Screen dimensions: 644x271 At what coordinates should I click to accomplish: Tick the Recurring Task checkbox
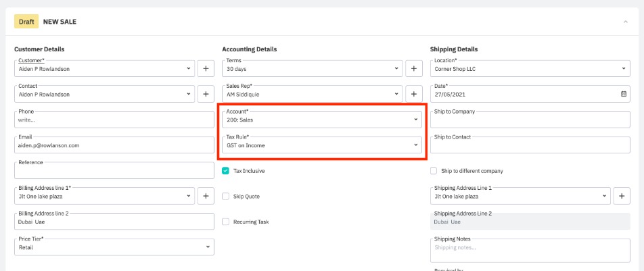coord(226,222)
